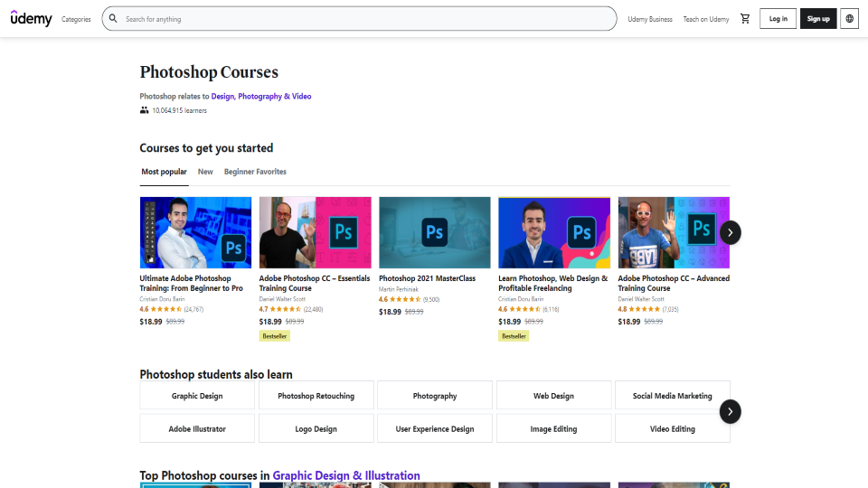
Task: Click star rating of MasterClass course
Action: point(405,299)
